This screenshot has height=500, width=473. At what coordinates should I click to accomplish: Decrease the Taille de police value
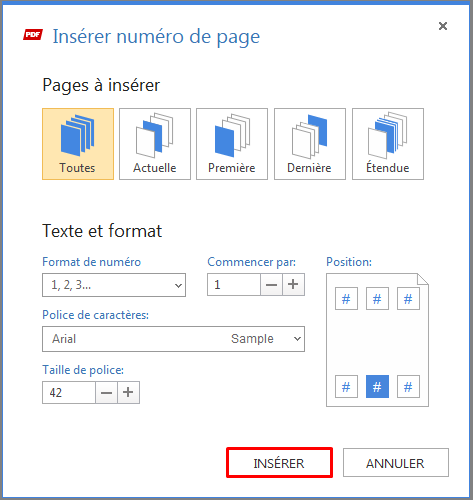point(106,393)
